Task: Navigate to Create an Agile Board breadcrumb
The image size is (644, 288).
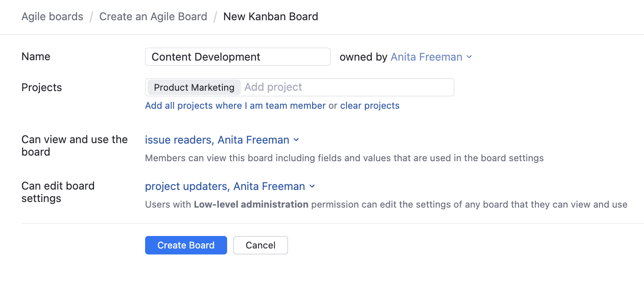Action: point(153,17)
